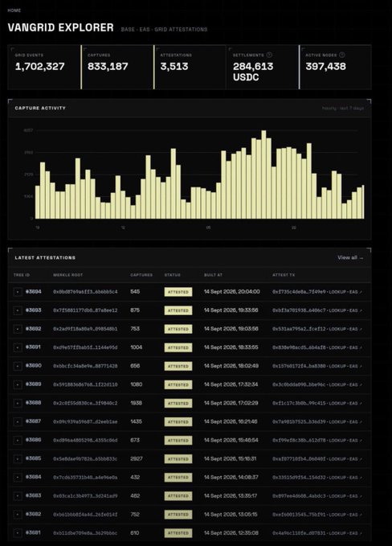Click the VANGRID EXPLORER title

tap(60, 28)
